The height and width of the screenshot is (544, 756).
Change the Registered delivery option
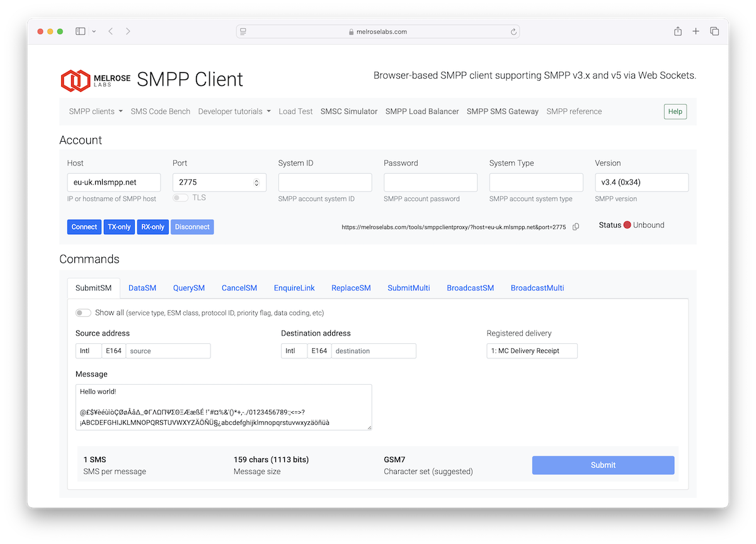pyautogui.click(x=532, y=351)
